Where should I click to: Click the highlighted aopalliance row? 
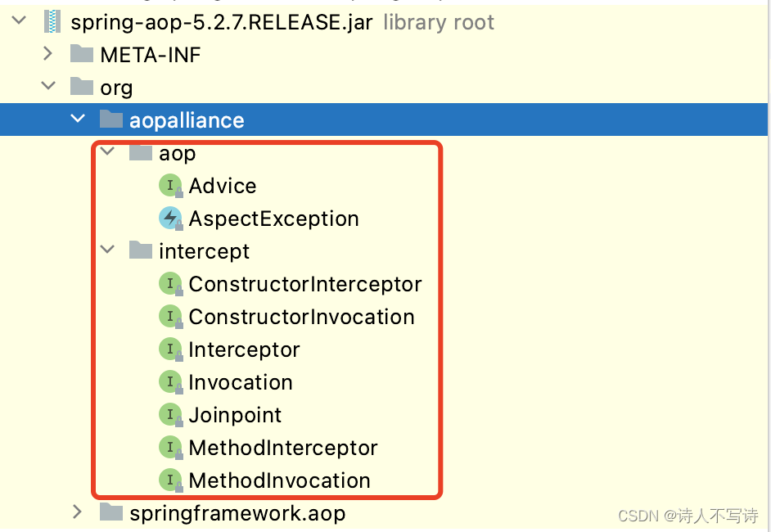[x=187, y=119]
